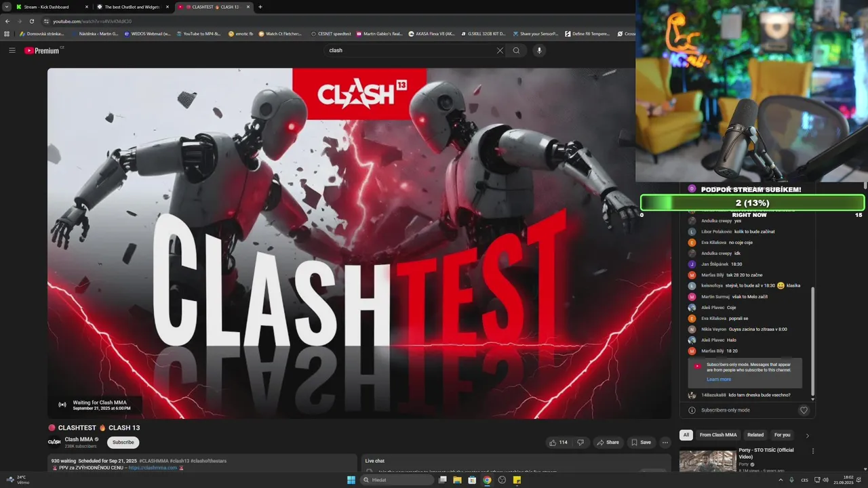Open more actions ellipsis beside Save
This screenshot has width=868, height=488.
665,443
